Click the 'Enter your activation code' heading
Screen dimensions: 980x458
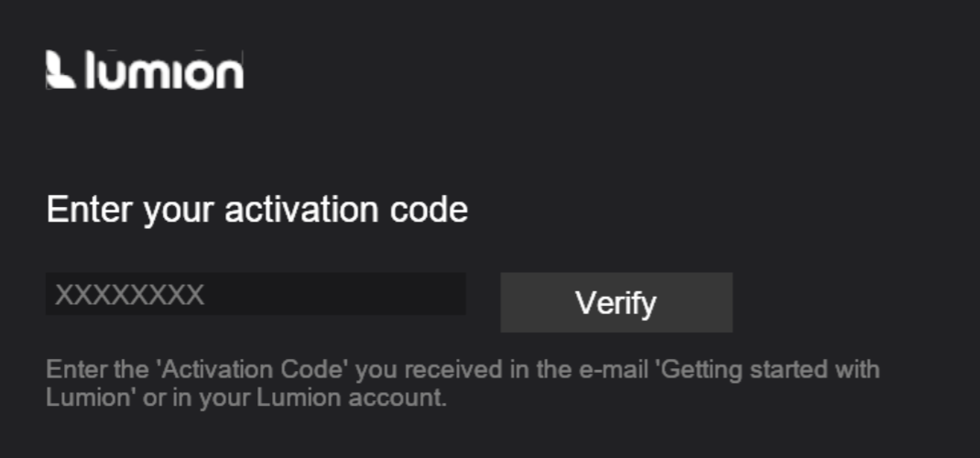(256, 210)
